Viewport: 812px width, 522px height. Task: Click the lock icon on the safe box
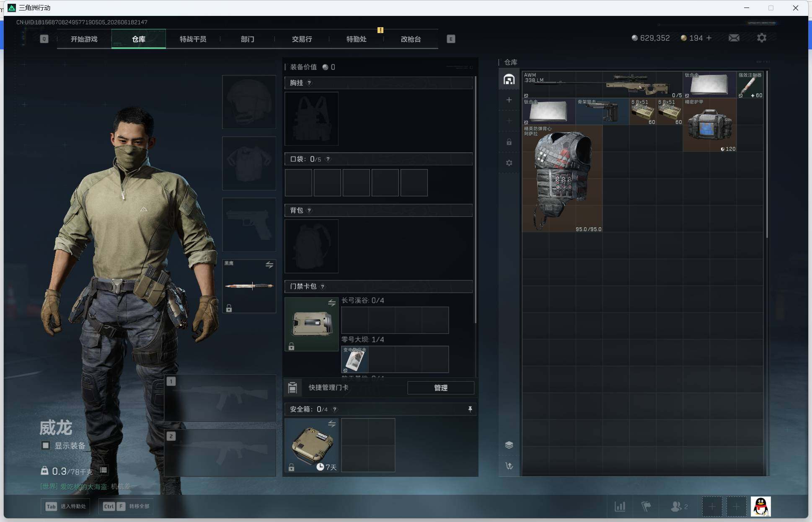click(x=291, y=467)
